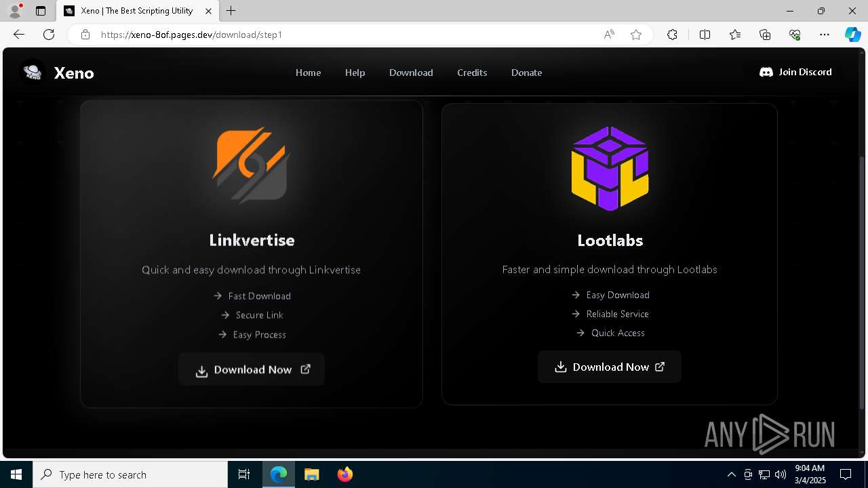Click the Lootlabs purple cube logo
This screenshot has width=868, height=488.
(610, 168)
